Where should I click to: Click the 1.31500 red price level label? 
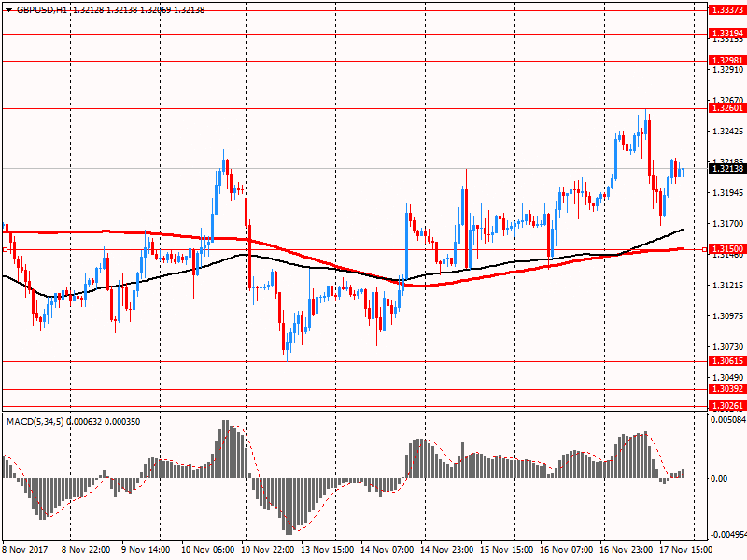tap(727, 249)
